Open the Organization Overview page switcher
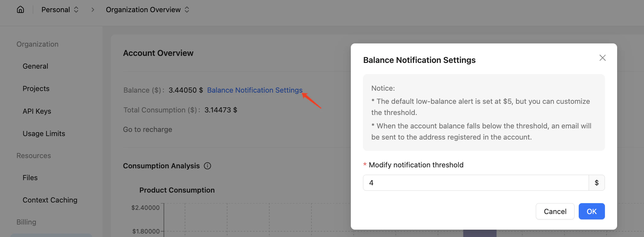Image resolution: width=644 pixels, height=237 pixels. [x=148, y=10]
